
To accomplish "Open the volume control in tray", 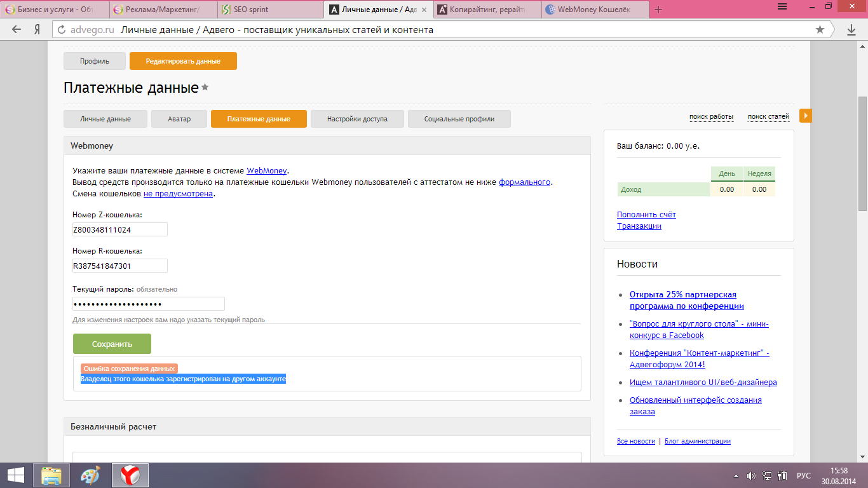I will 751,475.
